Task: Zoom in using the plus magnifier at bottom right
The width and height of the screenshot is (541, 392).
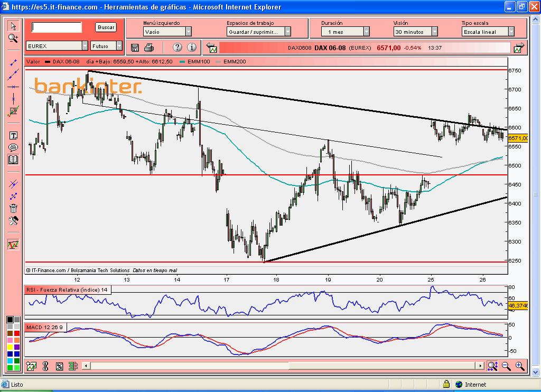Action: pyautogui.click(x=519, y=366)
